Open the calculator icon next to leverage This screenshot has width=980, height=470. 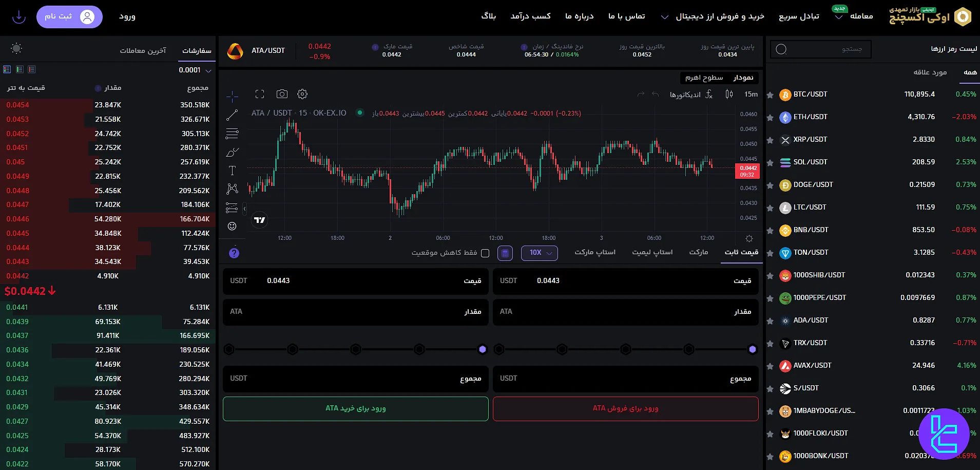point(505,253)
